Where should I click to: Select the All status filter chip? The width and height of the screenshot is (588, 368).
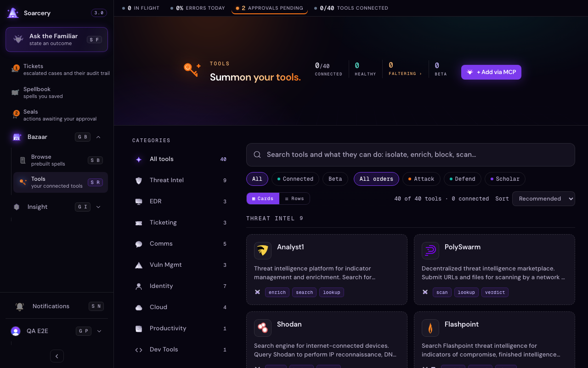(257, 179)
